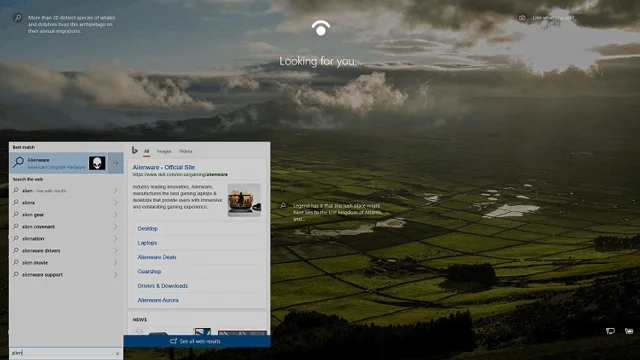This screenshot has width=640, height=360.
Task: Expand chevron next to 'alienation'
Action: (x=116, y=238)
